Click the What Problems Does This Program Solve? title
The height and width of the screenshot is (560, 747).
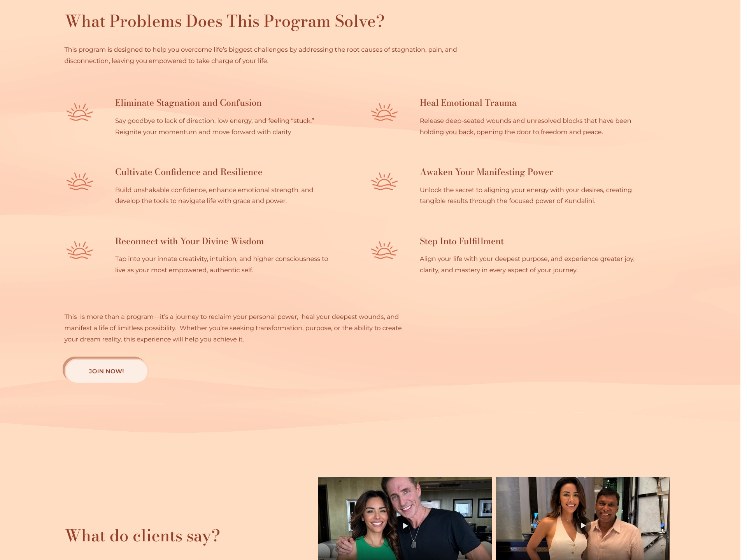(x=225, y=21)
